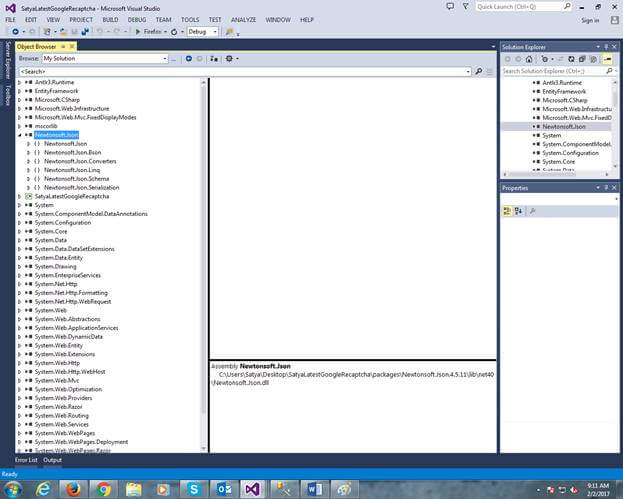The width and height of the screenshot is (623, 499).
Task: Click the Refresh browser toolbar icon
Action: point(174,31)
